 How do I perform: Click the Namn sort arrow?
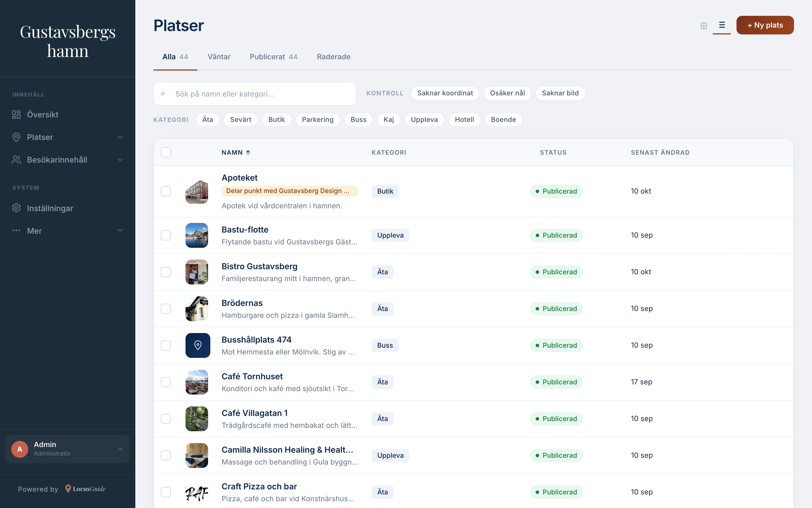pos(248,152)
